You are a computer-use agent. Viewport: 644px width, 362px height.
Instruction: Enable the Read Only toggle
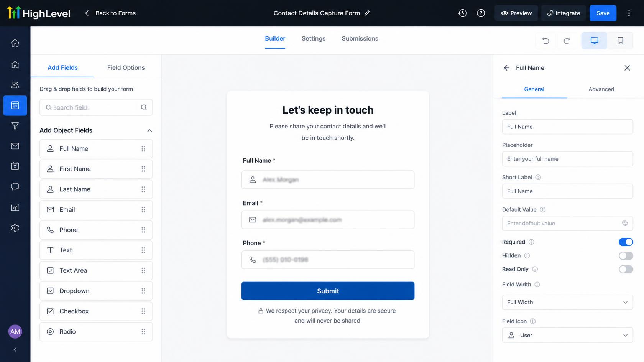click(626, 269)
